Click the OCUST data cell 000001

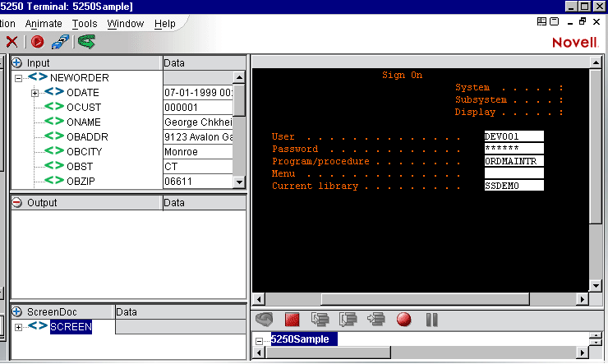(x=198, y=107)
